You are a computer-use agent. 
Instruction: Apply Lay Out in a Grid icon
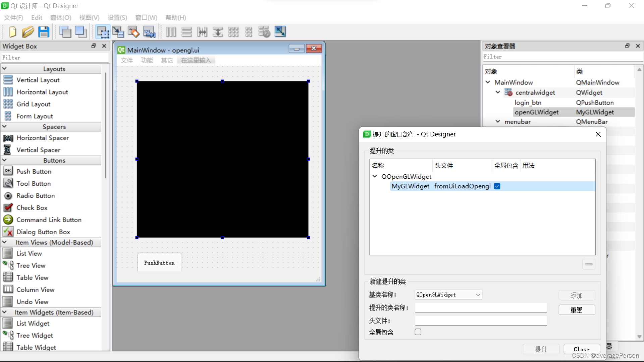(x=233, y=32)
